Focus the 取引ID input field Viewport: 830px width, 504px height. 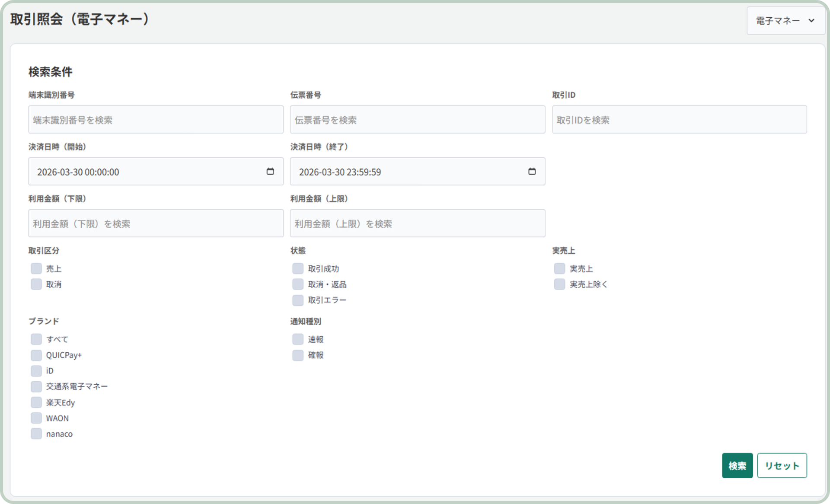click(679, 120)
